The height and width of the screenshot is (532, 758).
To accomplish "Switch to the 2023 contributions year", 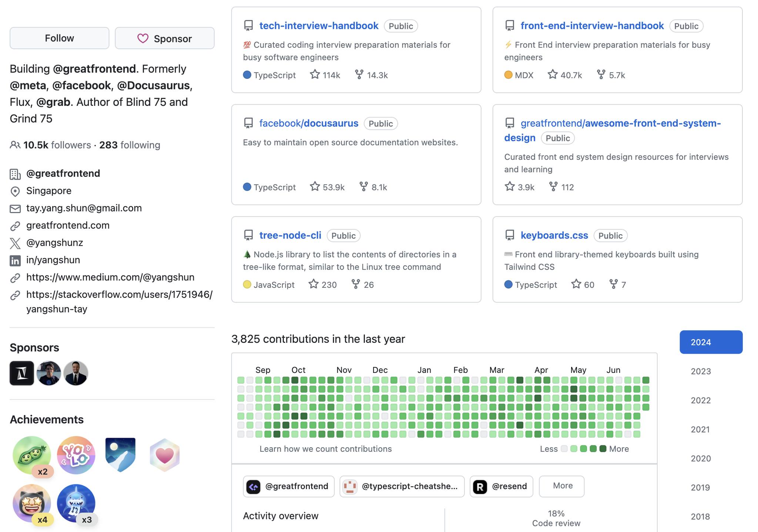I will (x=701, y=371).
